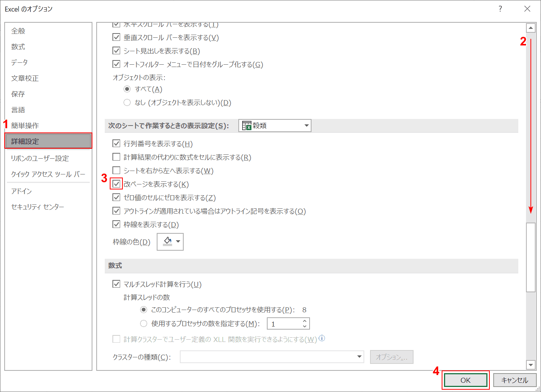
Task: Uncheck 改ページを表示する checkbox
Action: tap(116, 184)
